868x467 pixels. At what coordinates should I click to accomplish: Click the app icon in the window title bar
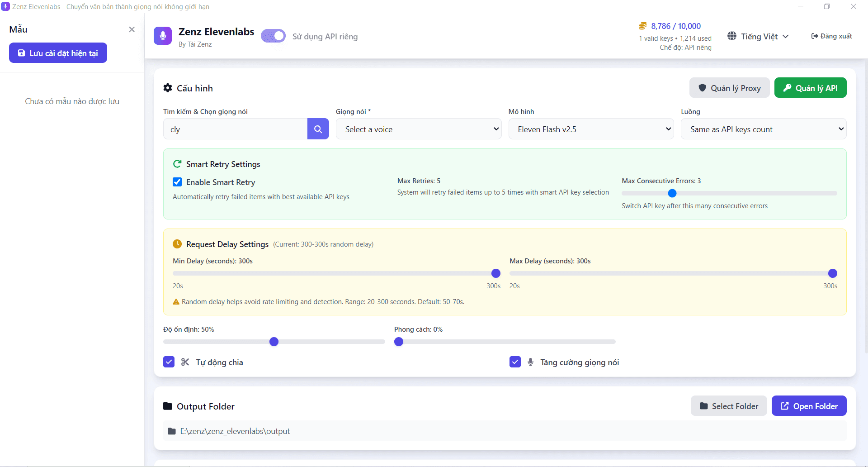click(5, 6)
